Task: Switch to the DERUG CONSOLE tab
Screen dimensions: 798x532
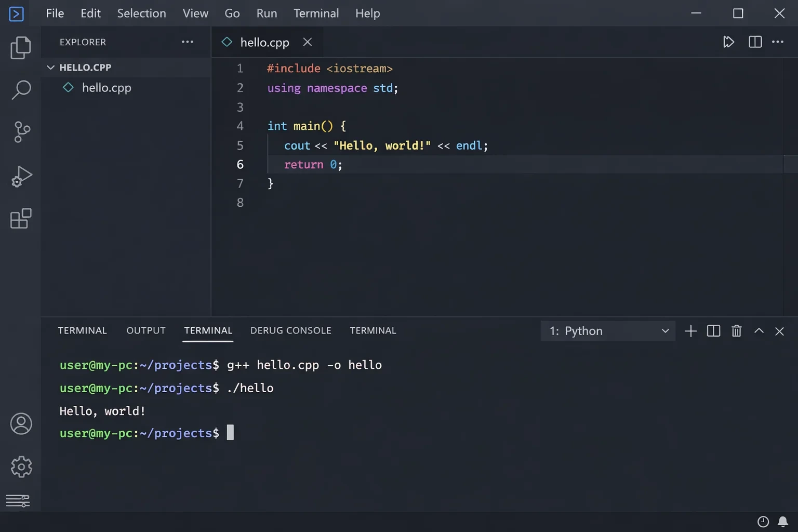Action: pyautogui.click(x=290, y=330)
